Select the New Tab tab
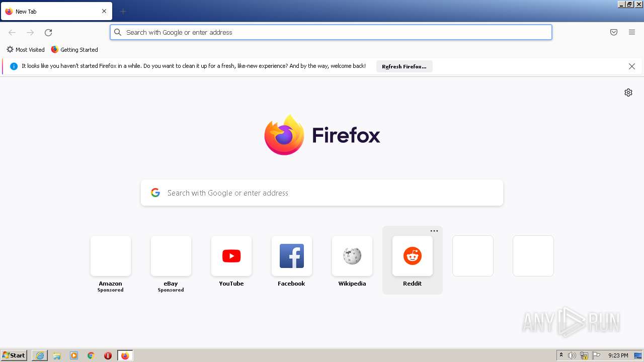The image size is (644, 362). pyautogui.click(x=56, y=11)
